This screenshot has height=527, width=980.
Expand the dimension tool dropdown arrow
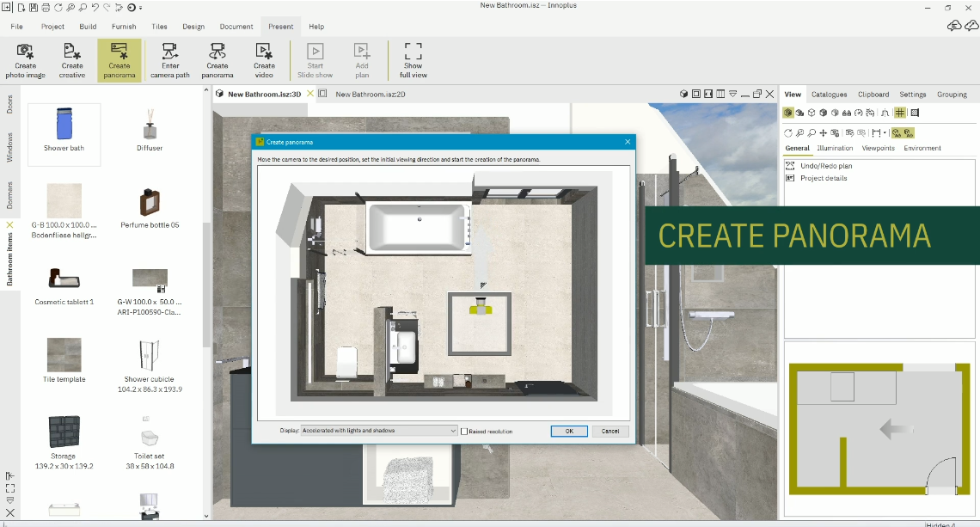885,133
